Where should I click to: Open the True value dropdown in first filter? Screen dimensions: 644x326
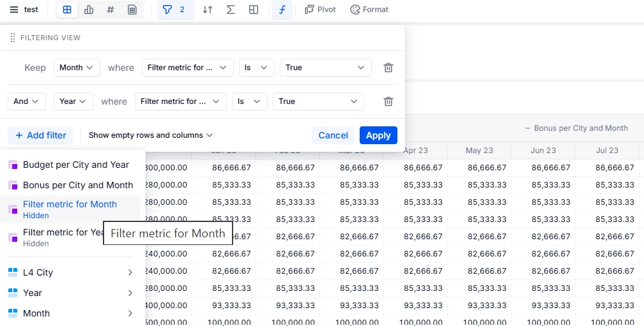tap(325, 68)
